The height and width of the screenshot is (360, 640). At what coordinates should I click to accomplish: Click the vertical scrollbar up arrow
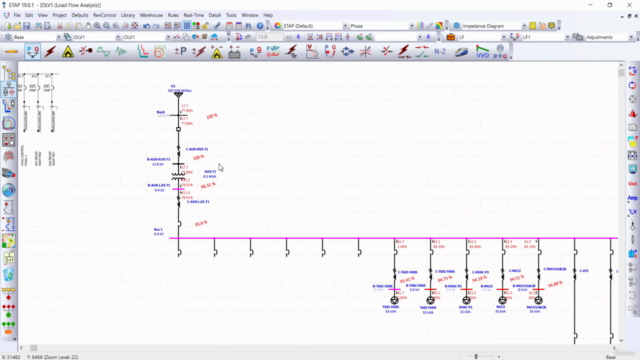pyautogui.click(x=621, y=65)
